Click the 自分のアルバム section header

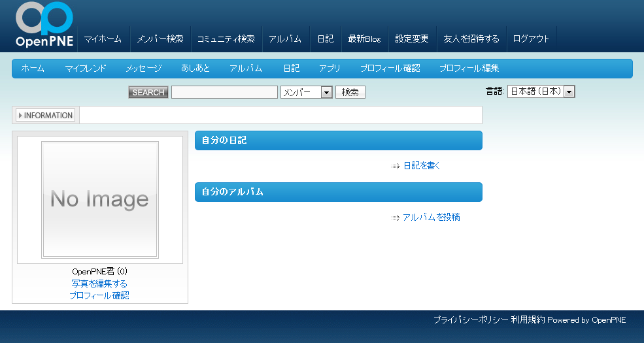339,192
